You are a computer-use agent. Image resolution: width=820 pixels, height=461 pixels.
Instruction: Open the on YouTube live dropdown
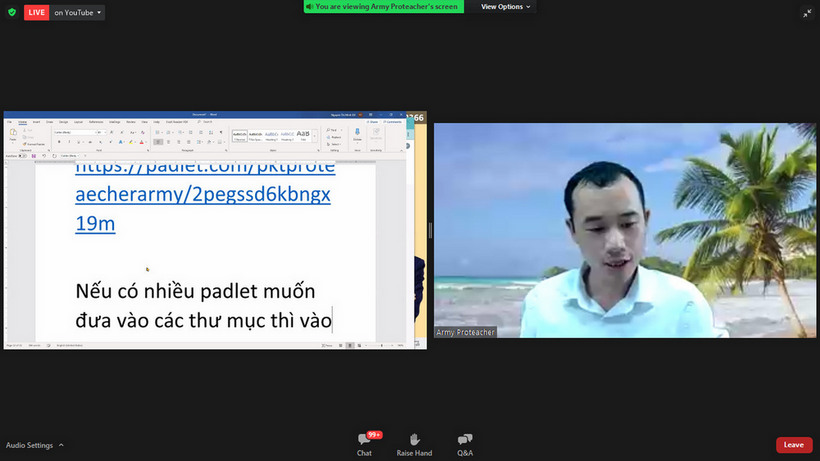77,13
